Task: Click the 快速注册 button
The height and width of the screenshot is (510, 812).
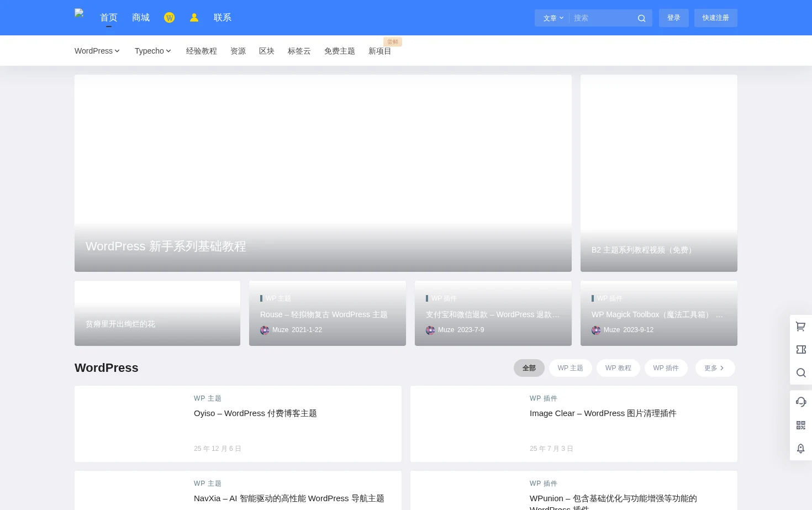Action: point(716,18)
